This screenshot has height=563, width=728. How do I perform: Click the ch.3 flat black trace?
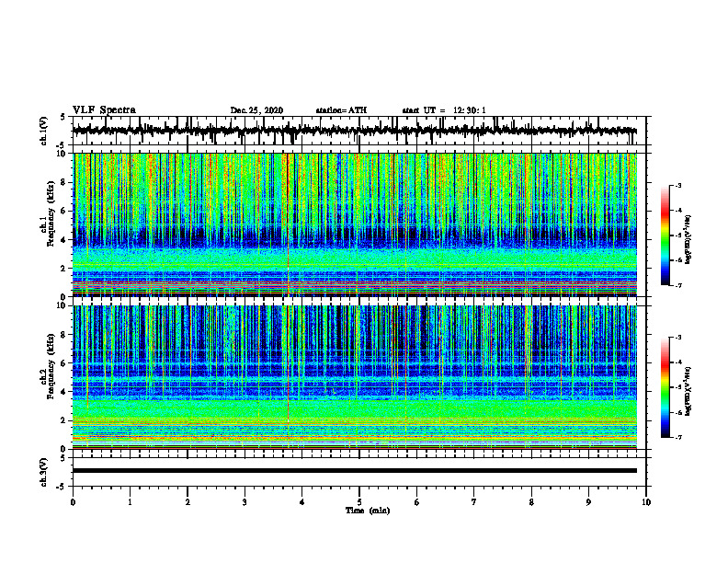click(x=355, y=471)
